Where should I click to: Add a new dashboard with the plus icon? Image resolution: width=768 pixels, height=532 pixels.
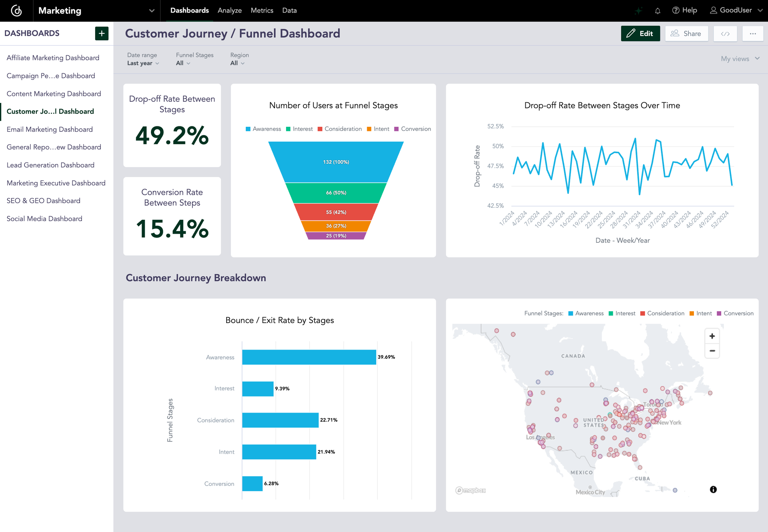coord(101,33)
